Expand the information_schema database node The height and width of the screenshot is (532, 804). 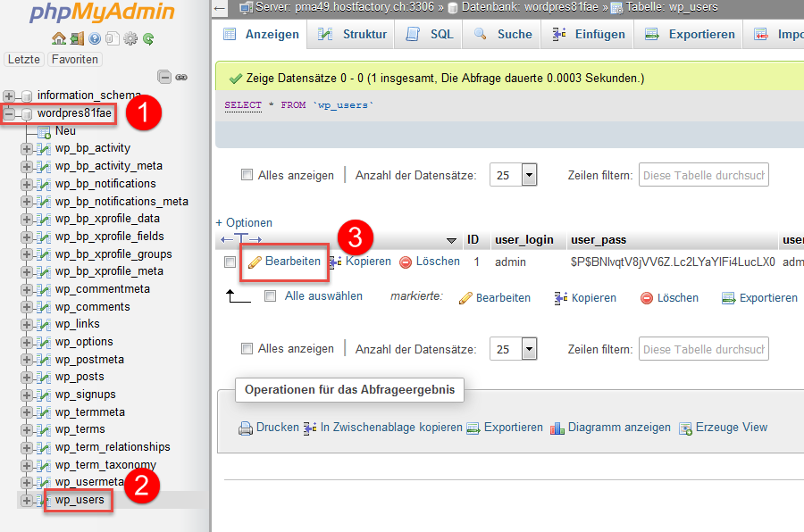click(9, 96)
